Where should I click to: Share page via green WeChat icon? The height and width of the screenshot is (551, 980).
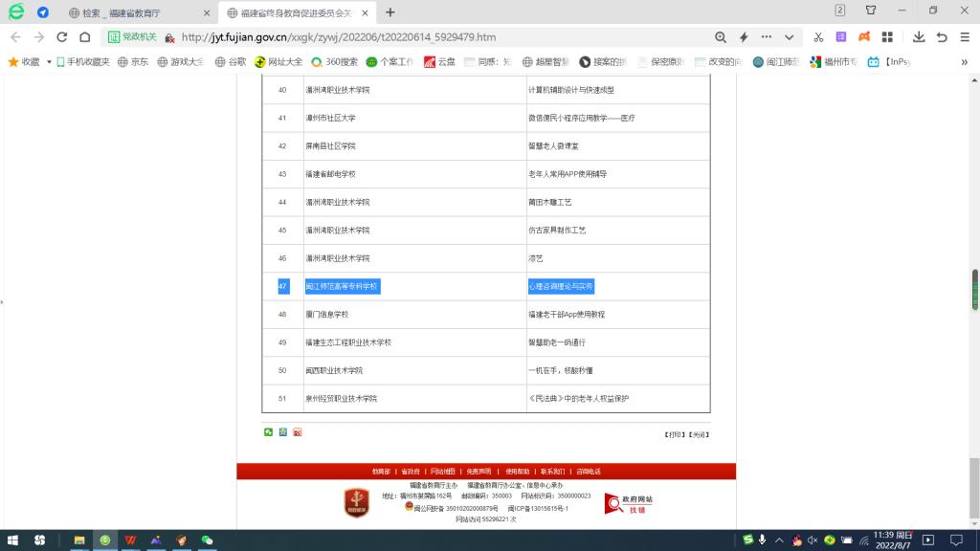pyautogui.click(x=269, y=432)
